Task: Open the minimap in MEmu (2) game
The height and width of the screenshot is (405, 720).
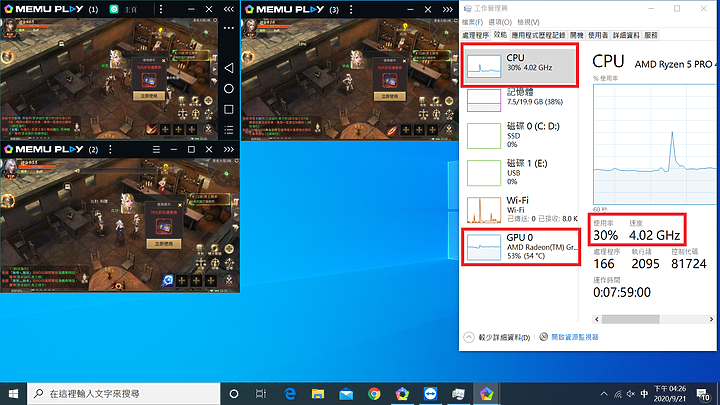Action: click(225, 173)
